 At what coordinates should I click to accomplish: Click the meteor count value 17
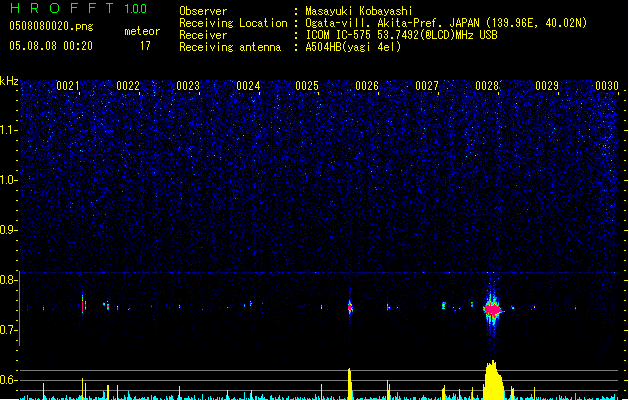click(145, 45)
